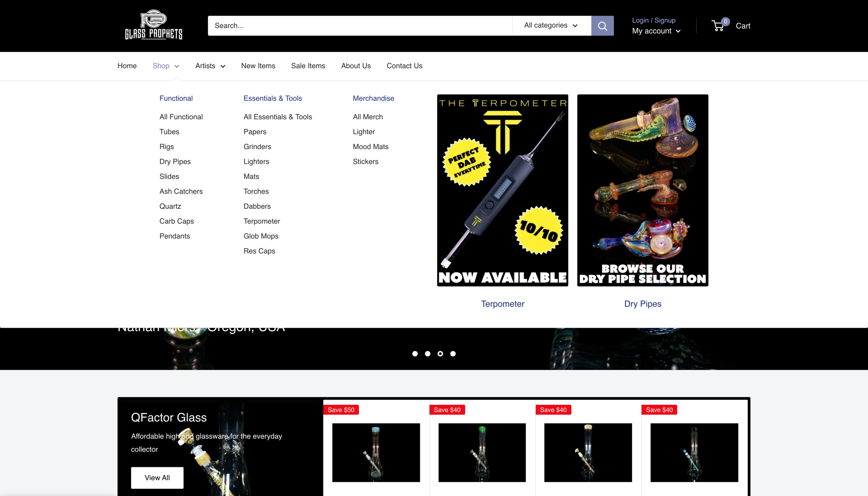This screenshot has width=868, height=496.
Task: Open the green-top Save $40 product thumbnail
Action: click(x=482, y=453)
